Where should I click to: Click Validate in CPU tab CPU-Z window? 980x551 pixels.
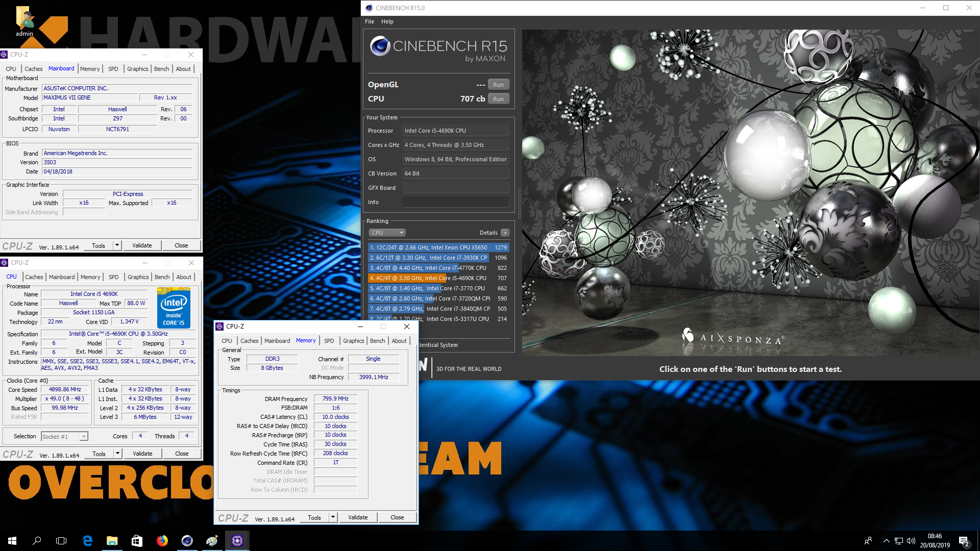[x=142, y=454]
